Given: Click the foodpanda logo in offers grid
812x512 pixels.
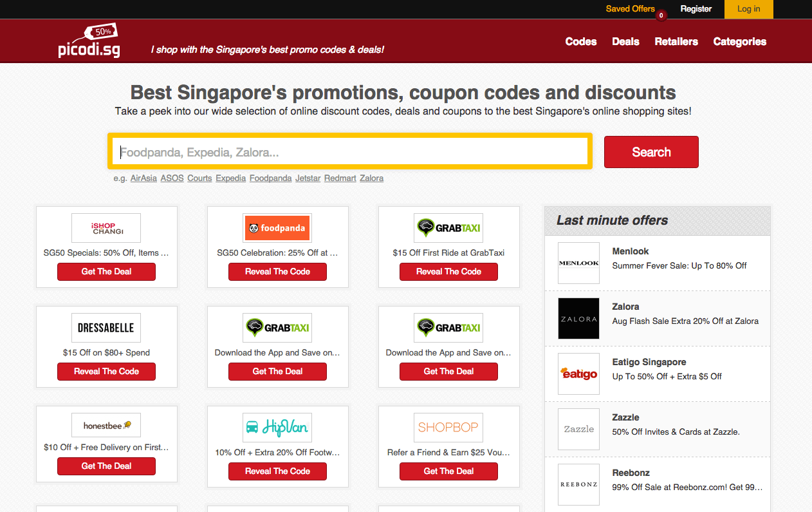Looking at the screenshot, I should click(x=277, y=228).
